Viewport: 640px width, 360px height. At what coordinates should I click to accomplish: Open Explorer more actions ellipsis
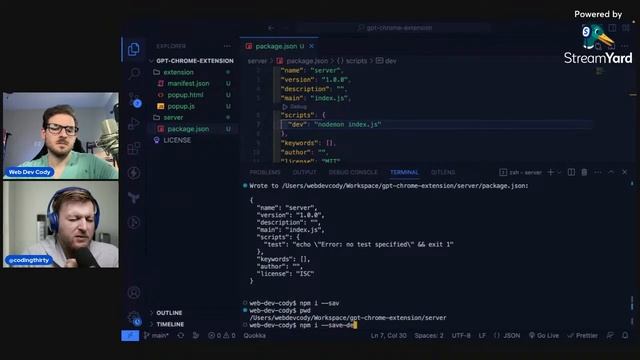coord(227,46)
